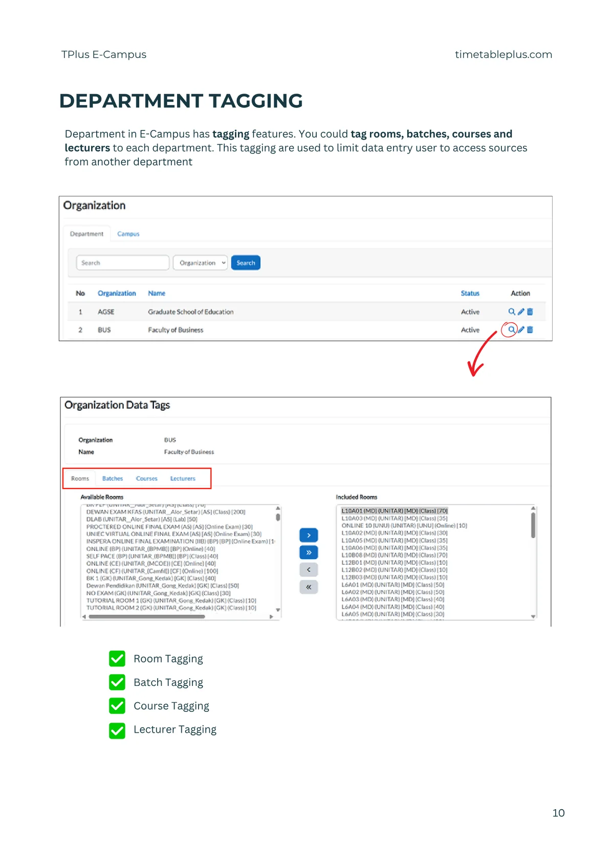Switch to the Campus tab
The image size is (614, 868).
[x=128, y=234]
